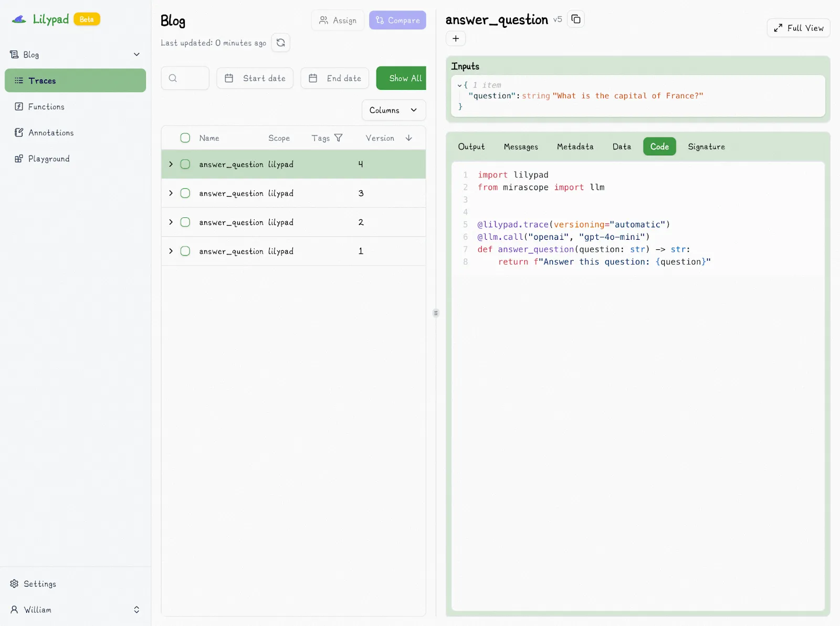840x626 pixels.
Task: Open the Columns dropdown
Action: click(x=393, y=110)
